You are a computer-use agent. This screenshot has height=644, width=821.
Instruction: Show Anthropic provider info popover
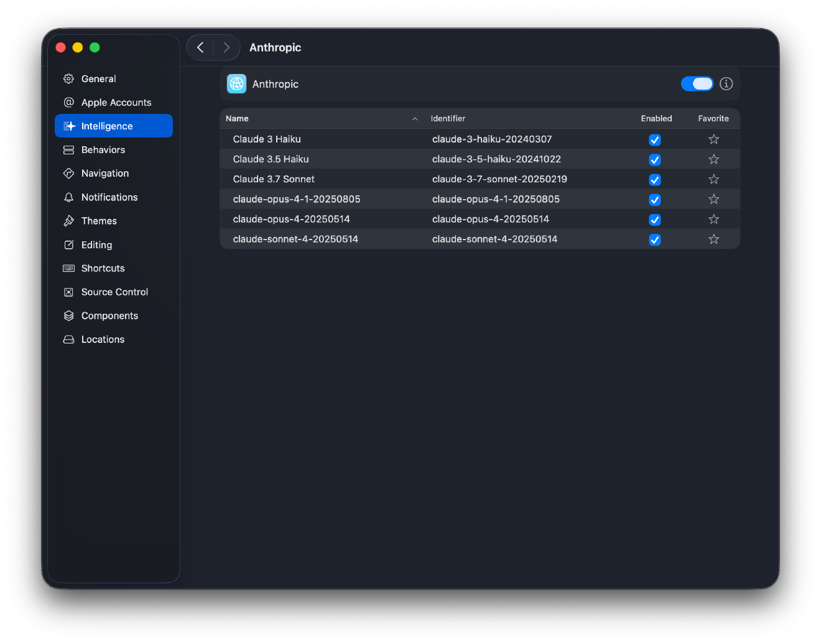[x=726, y=83]
